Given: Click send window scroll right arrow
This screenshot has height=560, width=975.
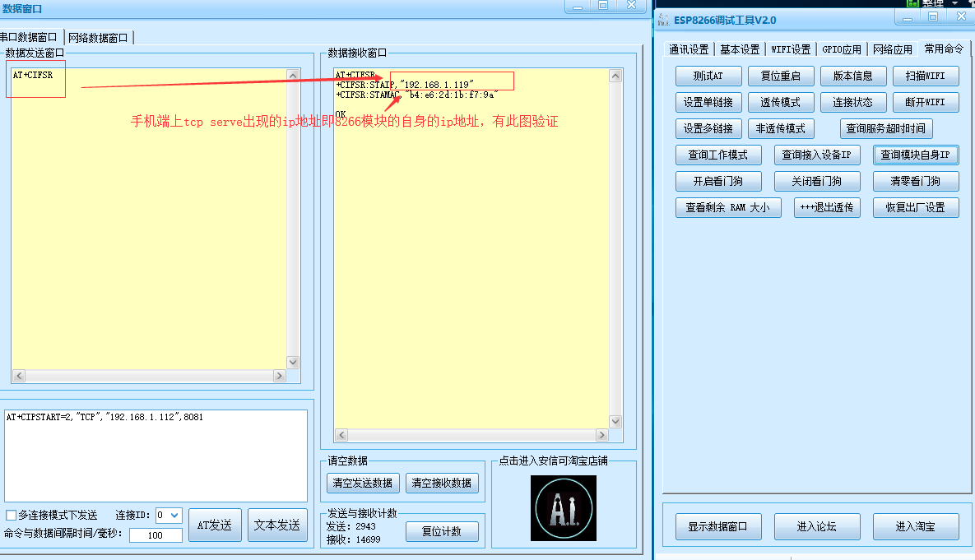Looking at the screenshot, I should tap(280, 376).
